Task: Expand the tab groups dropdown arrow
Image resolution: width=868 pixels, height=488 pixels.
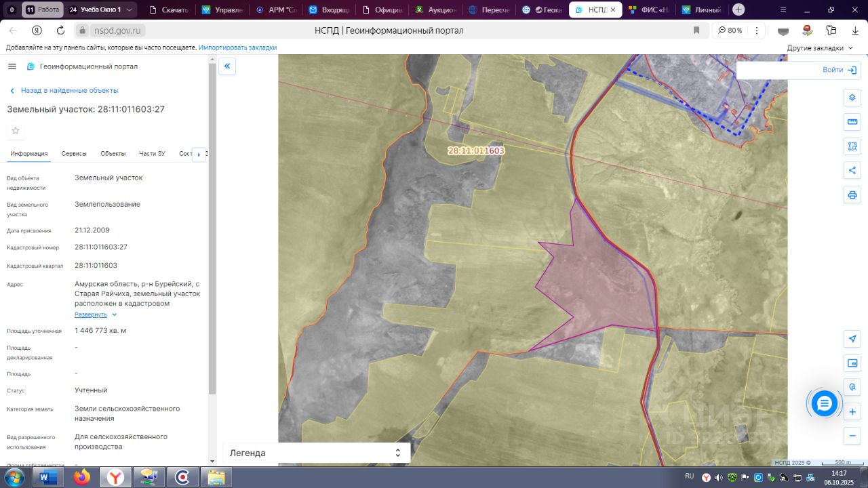Action: tap(130, 10)
